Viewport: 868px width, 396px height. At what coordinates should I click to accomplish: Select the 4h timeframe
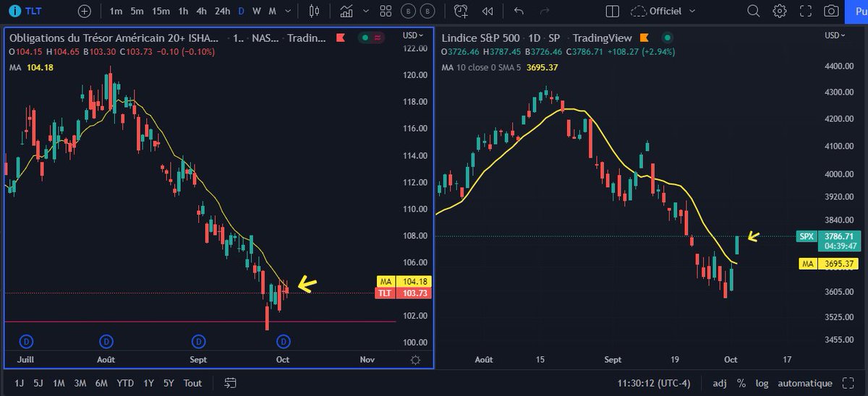click(202, 11)
